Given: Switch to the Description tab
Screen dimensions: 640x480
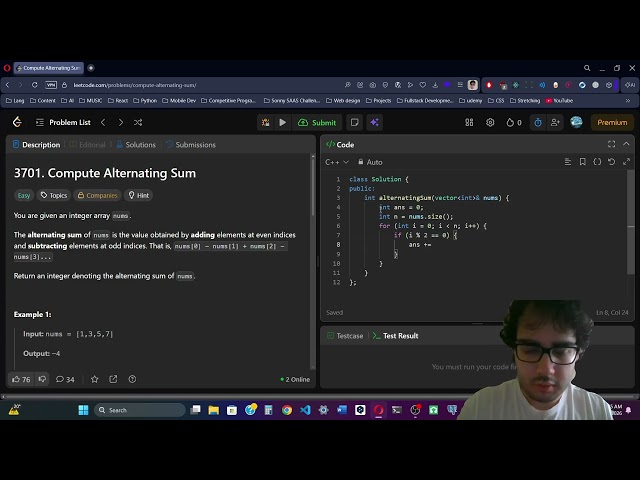Looking at the screenshot, I should tap(37, 144).
